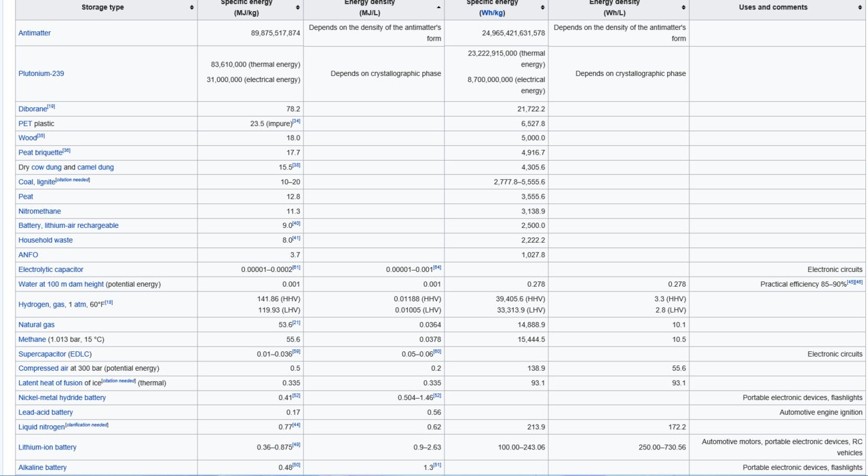Viewport: 868px width, 476px height.
Task: Click 'Practical efficiency 85–90%' comment
Action: (802, 284)
